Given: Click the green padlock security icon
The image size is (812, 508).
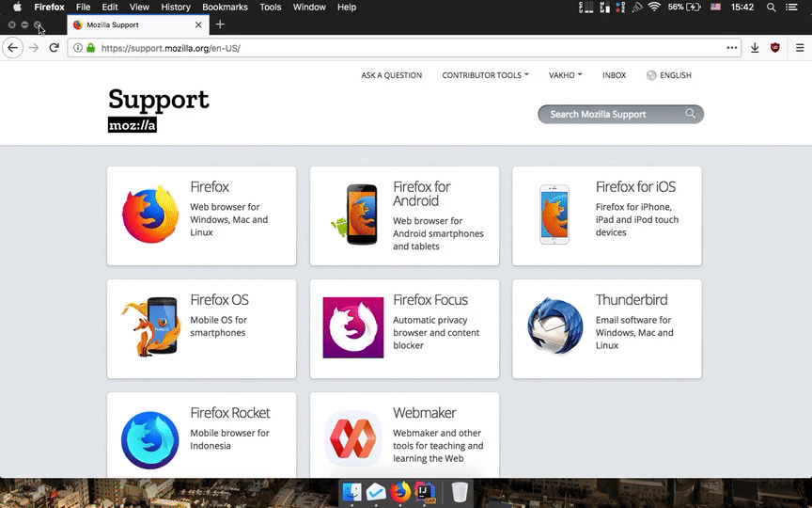Looking at the screenshot, I should 91,48.
